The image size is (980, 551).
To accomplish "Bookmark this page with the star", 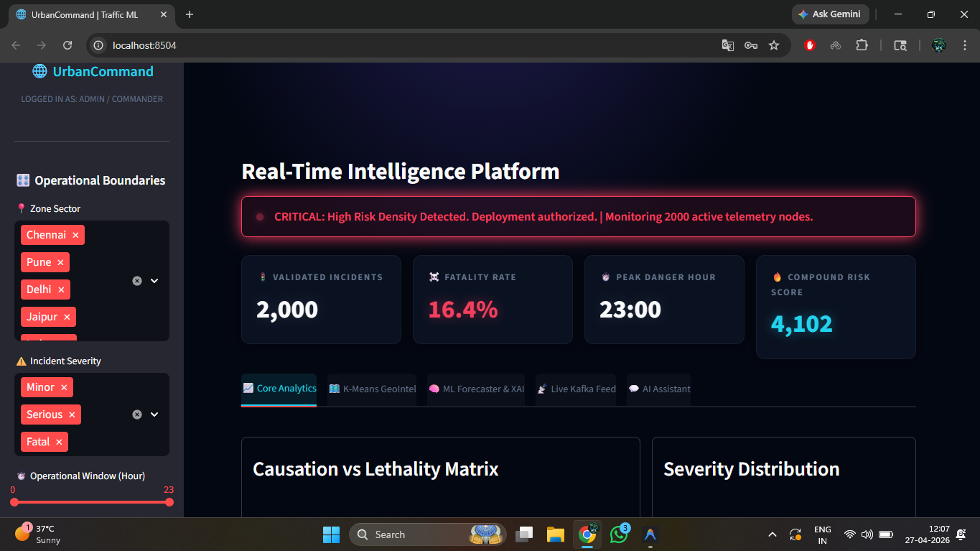I will click(774, 45).
